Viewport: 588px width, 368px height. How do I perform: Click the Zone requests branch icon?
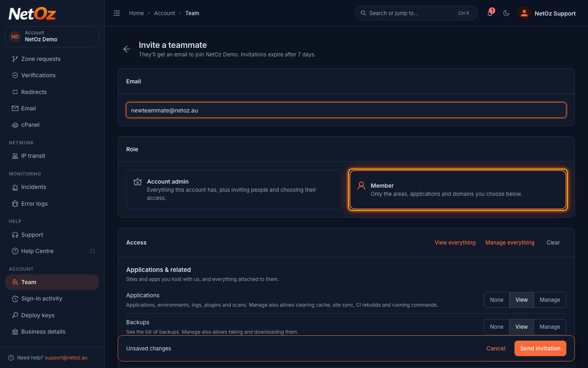[15, 59]
